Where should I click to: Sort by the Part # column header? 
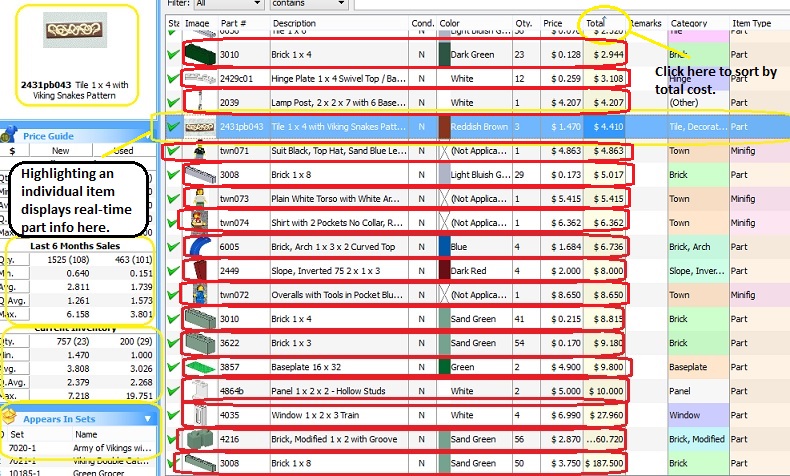233,23
